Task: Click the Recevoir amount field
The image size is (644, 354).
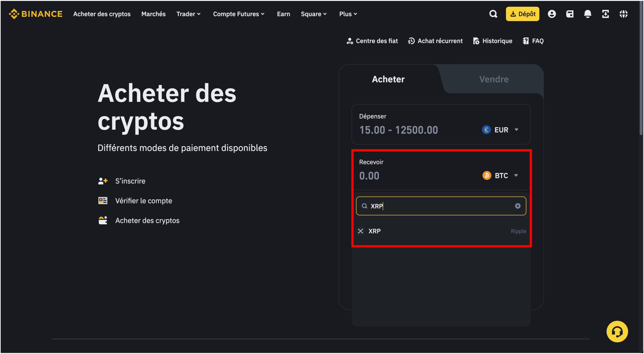Action: 369,175
